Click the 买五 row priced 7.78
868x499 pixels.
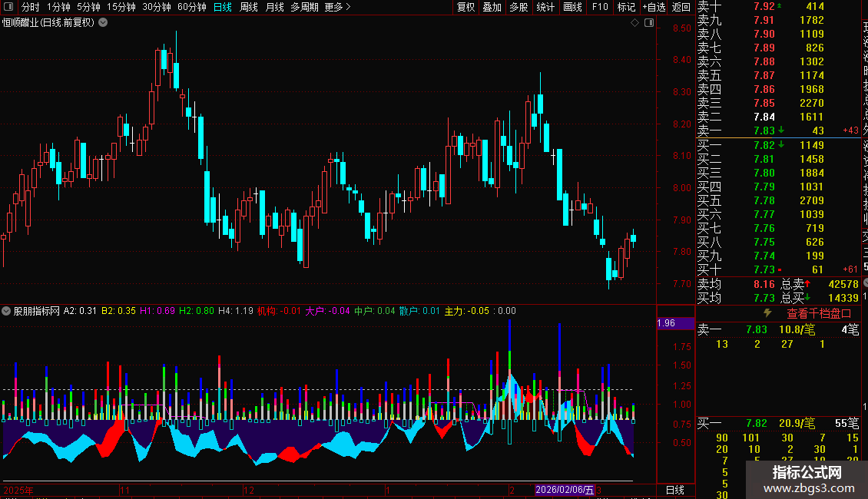pyautogui.click(x=778, y=200)
